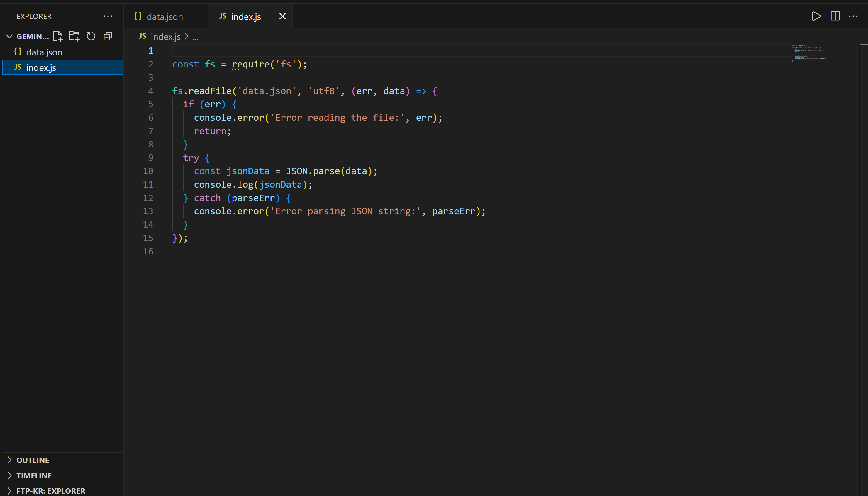Screen dimensions: 868x496
Task: Refresh the explorer file tree
Action: click(91, 36)
